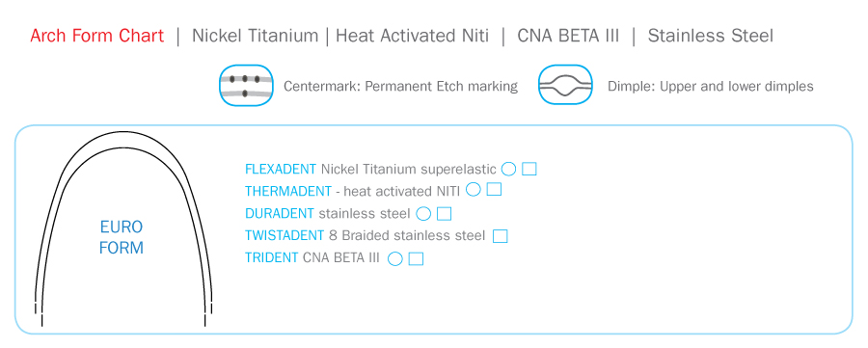Screen dimensions: 868x348
Task: Click the circle icon beside THERMADENT
Action: (x=474, y=190)
